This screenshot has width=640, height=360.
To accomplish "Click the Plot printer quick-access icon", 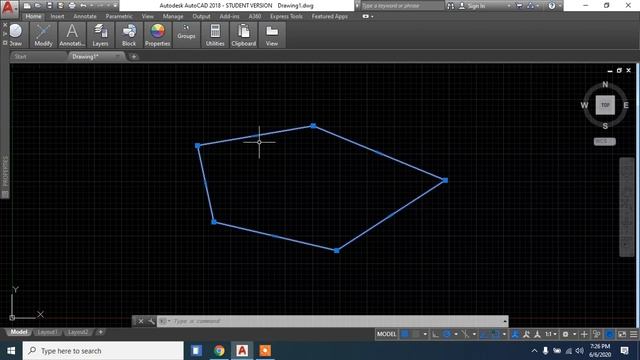I will tap(72, 6).
